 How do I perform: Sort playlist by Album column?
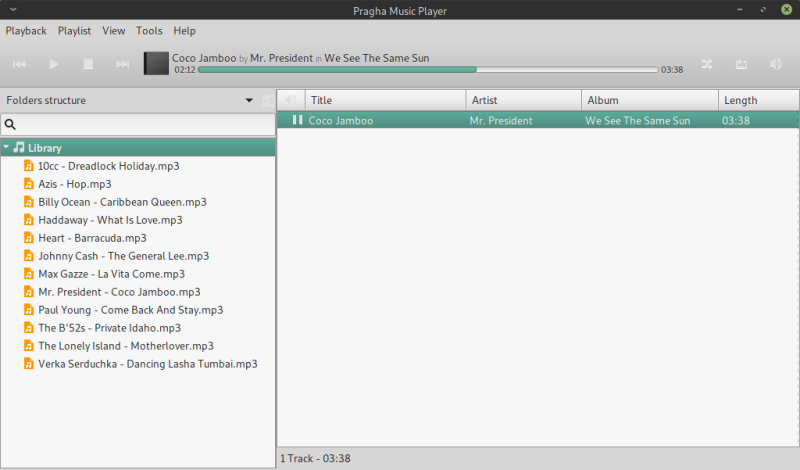click(649, 100)
